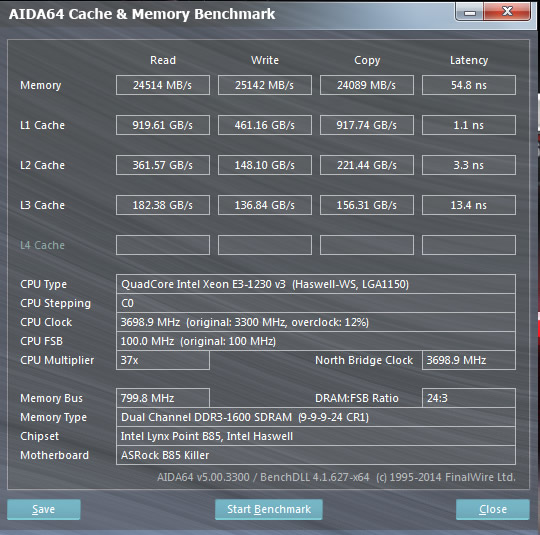Select L2 Cache Copy 221.44 GB/s

pos(367,165)
